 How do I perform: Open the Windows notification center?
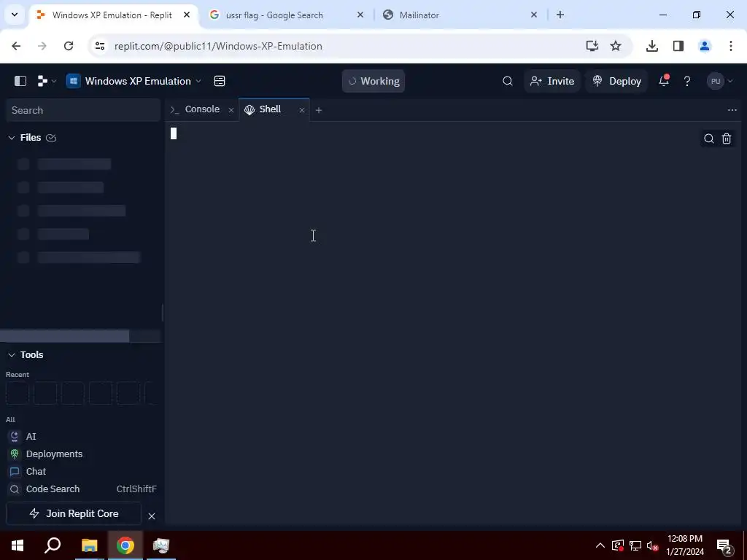click(724, 545)
